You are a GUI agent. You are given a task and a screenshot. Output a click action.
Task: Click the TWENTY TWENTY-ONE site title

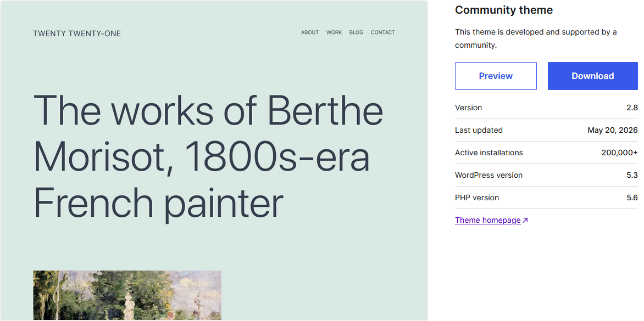77,33
